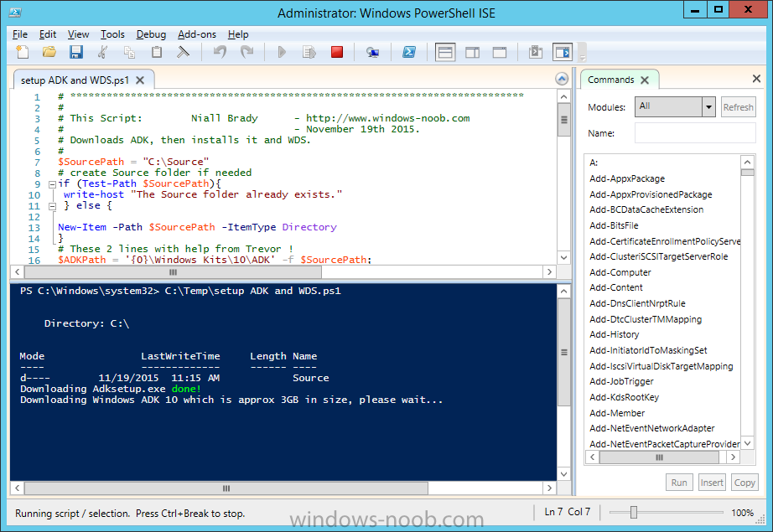Screen dimensions: 773x532
Task: Open the Add-ons menu
Action: coord(197,34)
